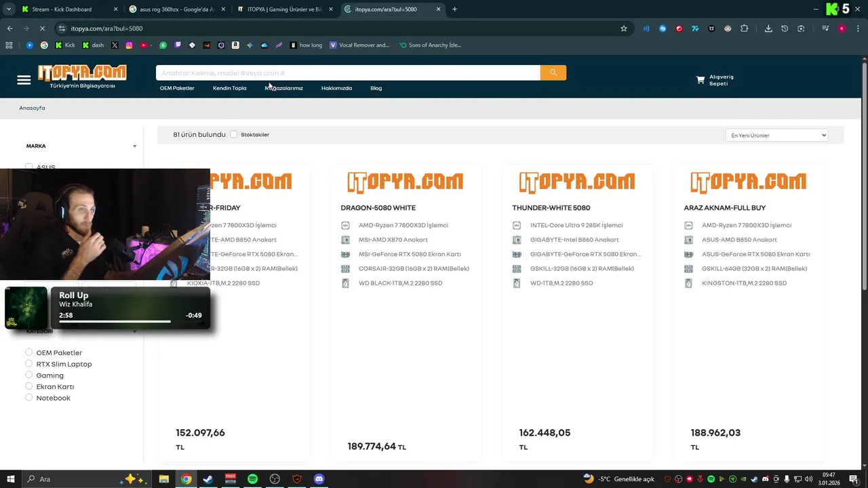Open the site info icon in the address bar
This screenshot has width=868, height=488.
click(x=62, y=28)
